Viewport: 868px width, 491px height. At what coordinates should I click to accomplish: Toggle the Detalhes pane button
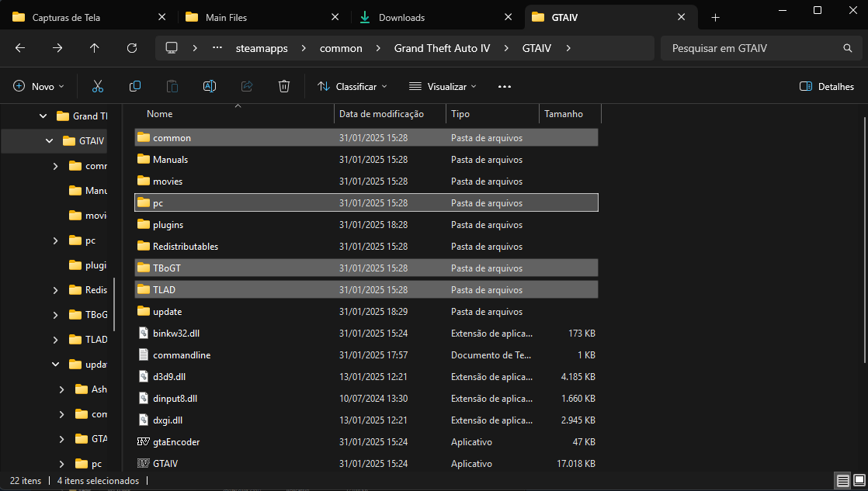(x=827, y=86)
